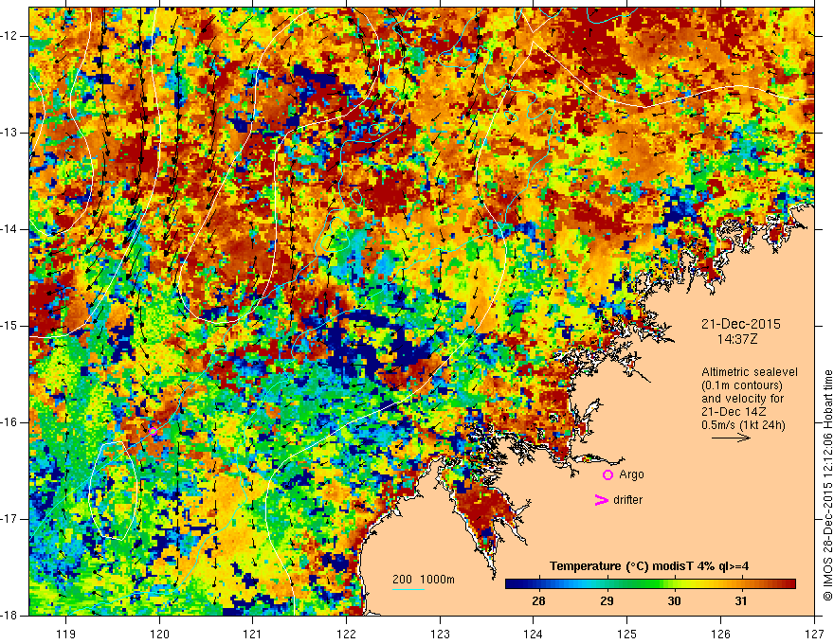Click the '(0.1m contours)' text
834x644 pixels.
click(x=741, y=385)
